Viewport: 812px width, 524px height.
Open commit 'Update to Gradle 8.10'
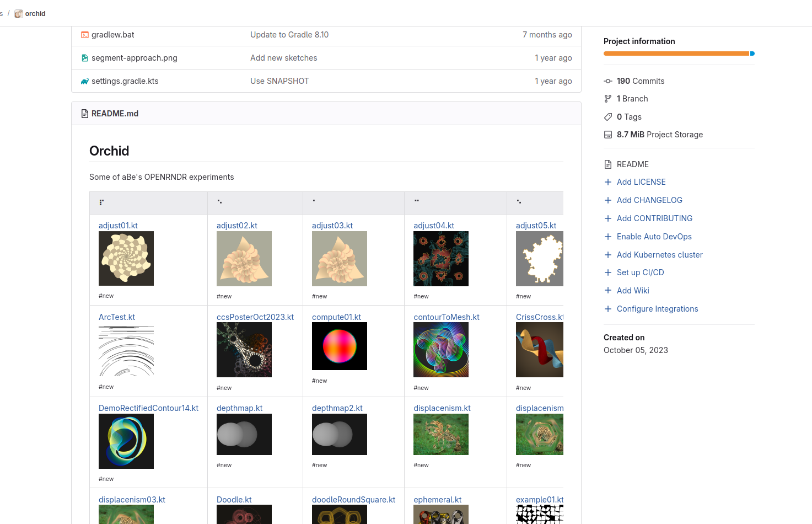(289, 35)
